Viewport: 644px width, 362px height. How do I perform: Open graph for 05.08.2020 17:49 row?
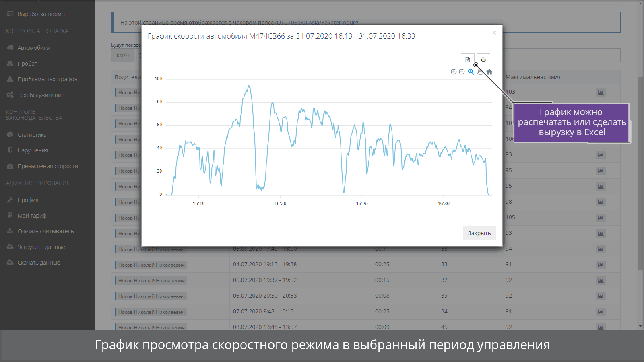tap(601, 249)
